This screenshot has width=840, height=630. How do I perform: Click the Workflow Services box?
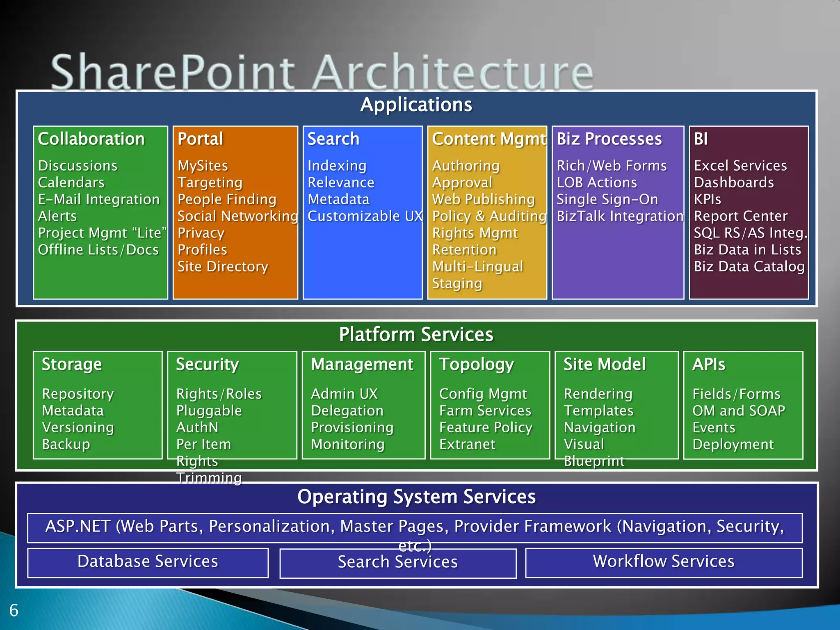pos(663,562)
